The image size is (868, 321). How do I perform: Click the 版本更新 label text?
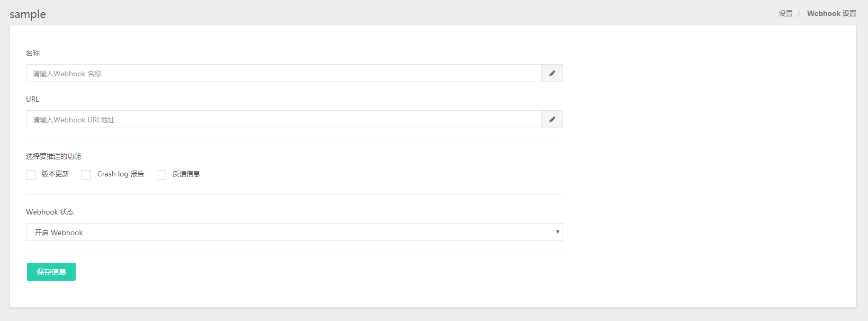click(x=55, y=174)
